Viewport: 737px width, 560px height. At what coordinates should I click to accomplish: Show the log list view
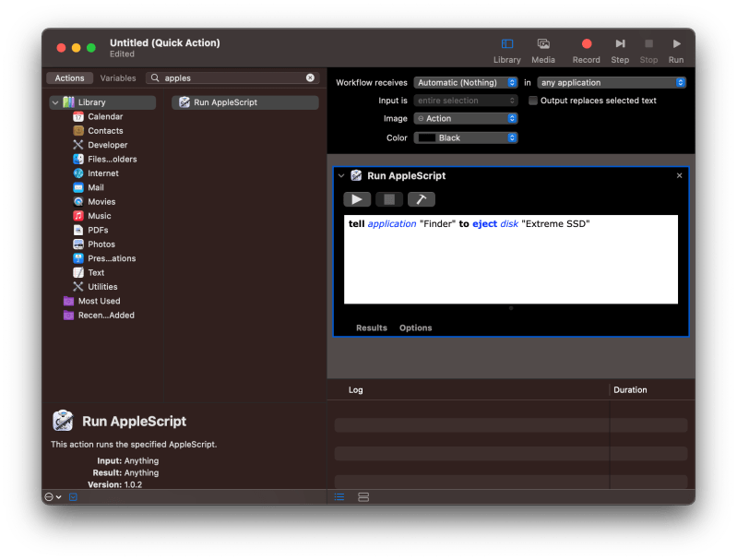pos(339,497)
